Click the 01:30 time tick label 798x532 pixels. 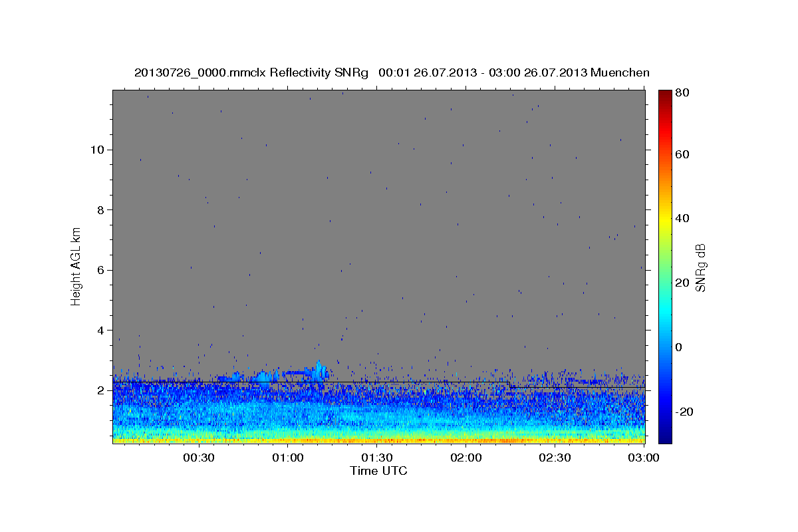point(377,458)
